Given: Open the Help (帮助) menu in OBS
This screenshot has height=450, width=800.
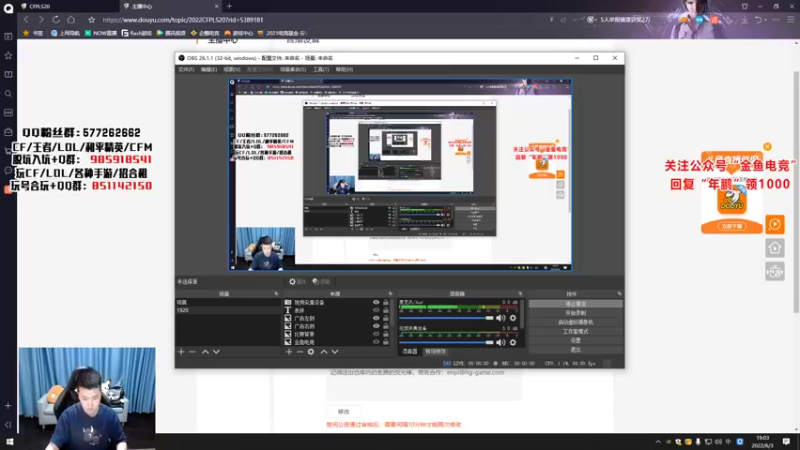Looking at the screenshot, I should tap(344, 69).
